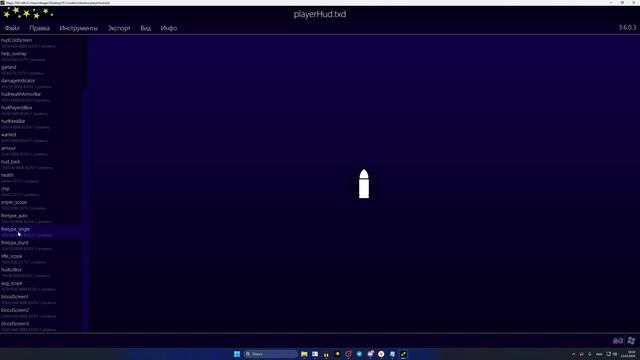This screenshot has height=360, width=640.
Task: Click the flag-like icon at app's bottom-right corner
Action: coord(631,340)
